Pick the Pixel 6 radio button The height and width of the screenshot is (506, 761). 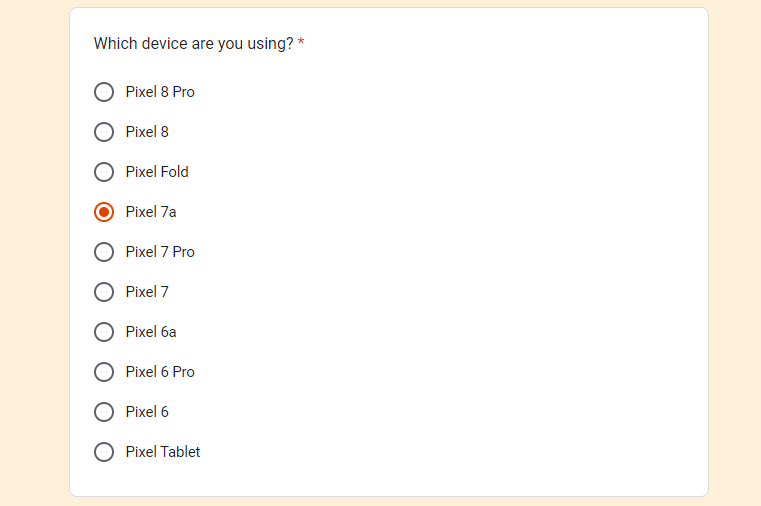pyautogui.click(x=104, y=412)
